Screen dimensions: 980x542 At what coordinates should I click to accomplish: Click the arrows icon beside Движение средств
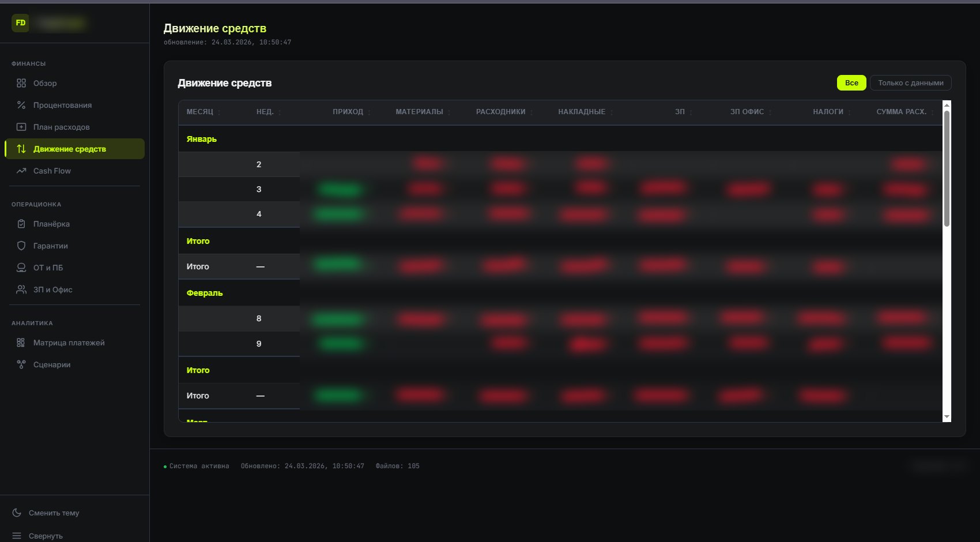pos(21,149)
